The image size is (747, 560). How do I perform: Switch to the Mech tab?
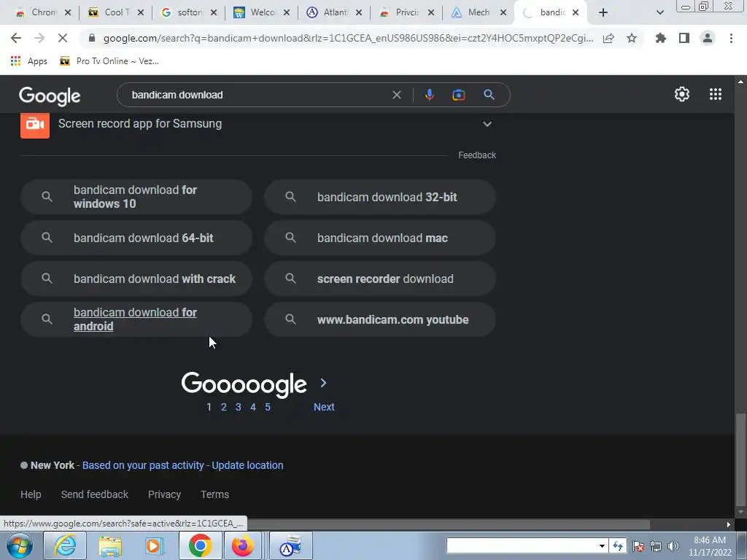[479, 12]
